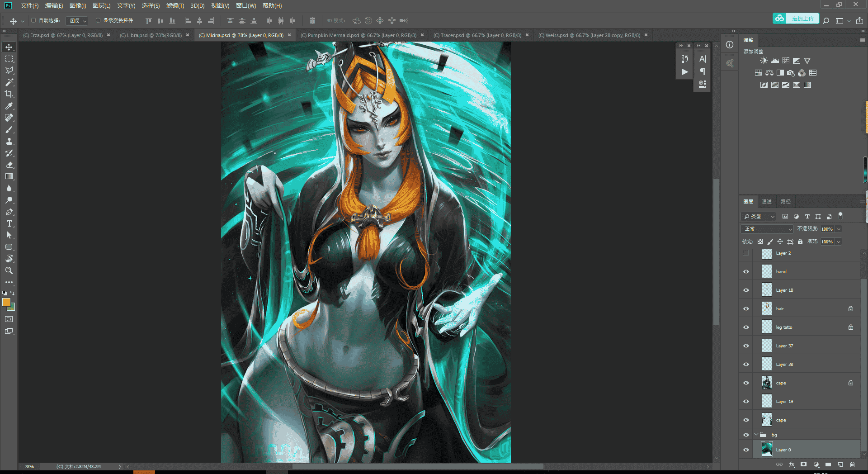Switch to the Channels panel tab
The image size is (868, 474).
(767, 202)
